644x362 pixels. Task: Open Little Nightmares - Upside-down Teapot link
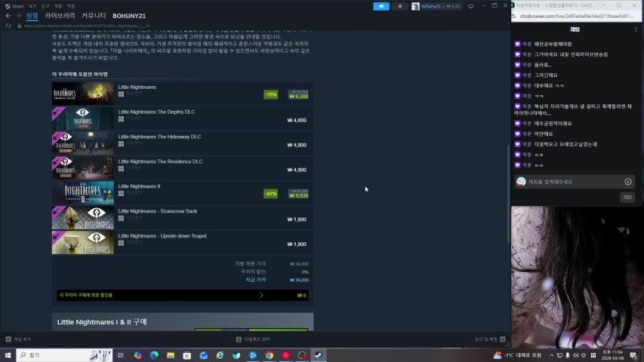coord(162,236)
